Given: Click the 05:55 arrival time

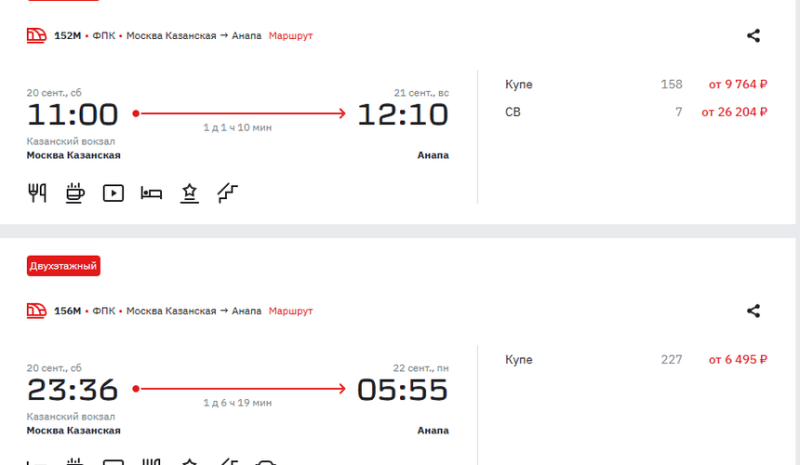Looking at the screenshot, I should pos(403,390).
